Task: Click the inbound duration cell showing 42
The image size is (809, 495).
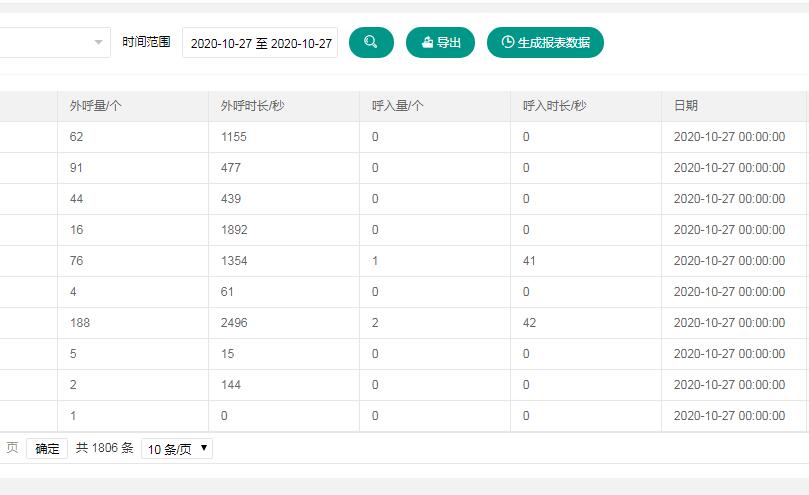Action: pyautogui.click(x=529, y=323)
